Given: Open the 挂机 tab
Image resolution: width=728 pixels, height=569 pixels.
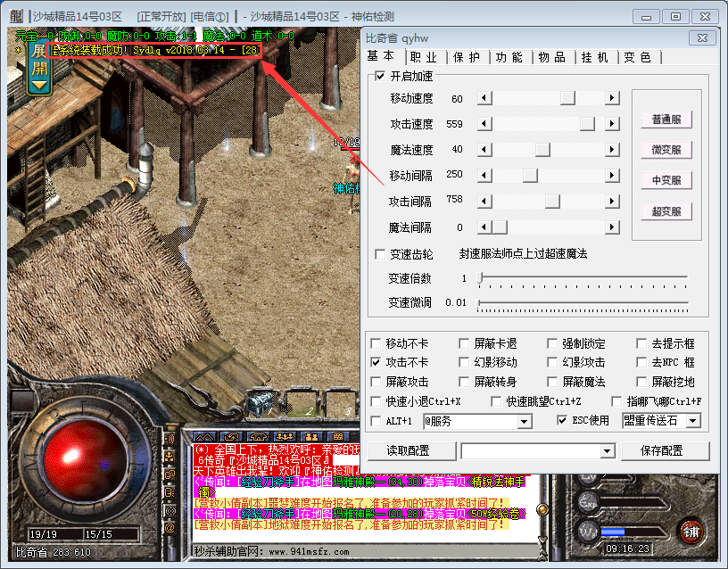Looking at the screenshot, I should coord(594,57).
